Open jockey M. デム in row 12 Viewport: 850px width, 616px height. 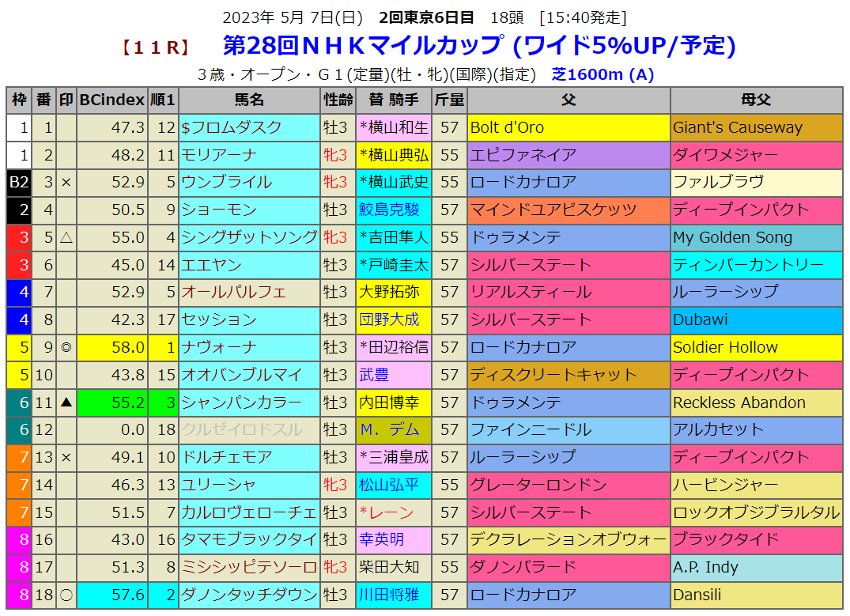coord(389,429)
